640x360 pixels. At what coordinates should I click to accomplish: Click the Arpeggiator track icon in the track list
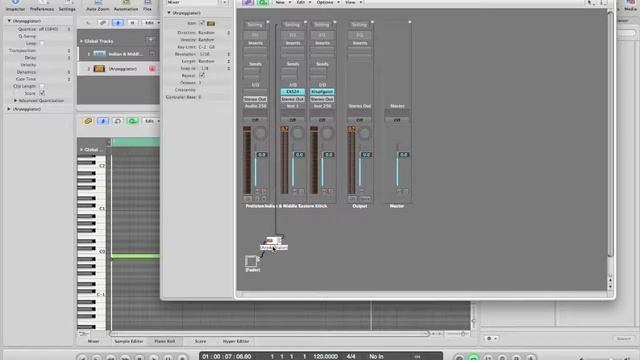99,69
